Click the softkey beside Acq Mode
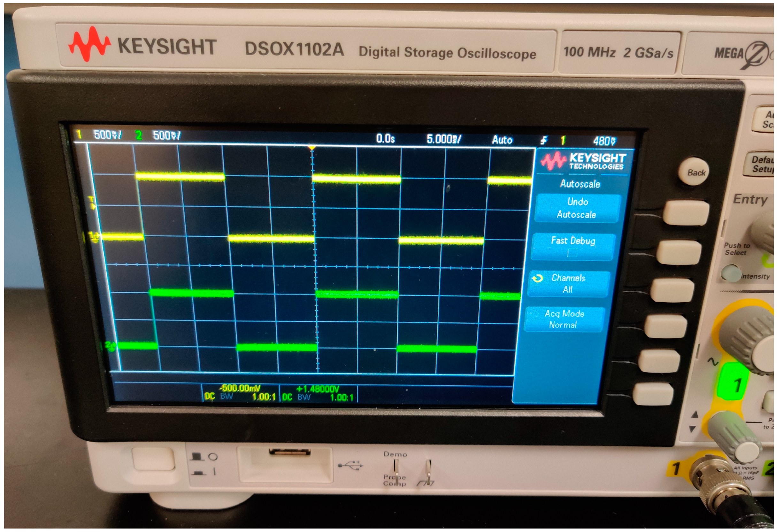Image resolution: width=777 pixels, height=532 pixels. (666, 326)
